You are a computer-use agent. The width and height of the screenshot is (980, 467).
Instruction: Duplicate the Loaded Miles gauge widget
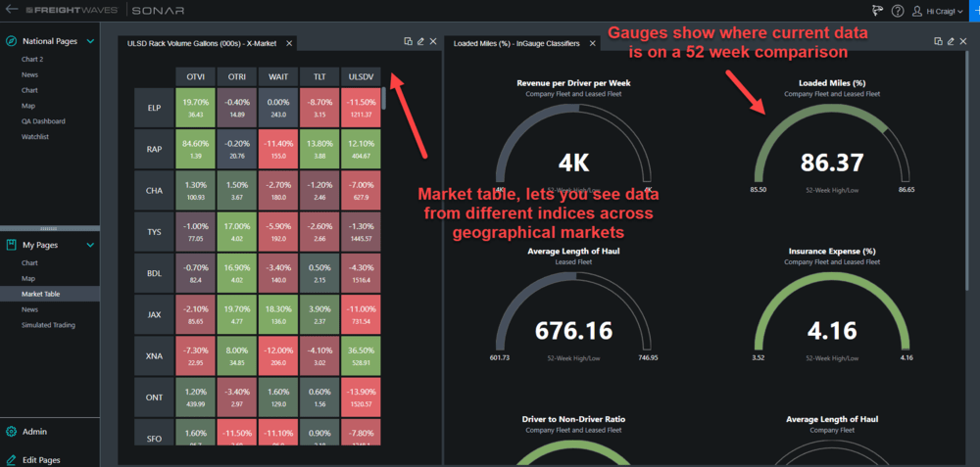[938, 41]
